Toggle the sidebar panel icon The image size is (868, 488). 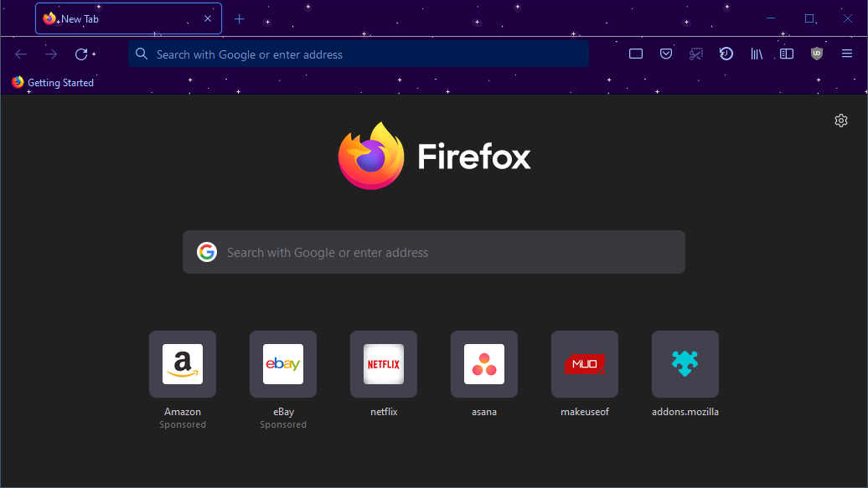(787, 54)
